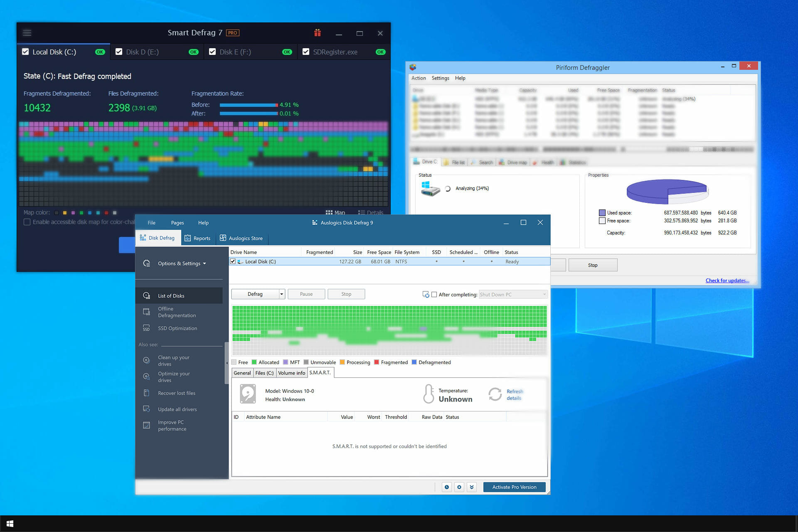
Task: Click Improve PC performance icon
Action: (146, 425)
